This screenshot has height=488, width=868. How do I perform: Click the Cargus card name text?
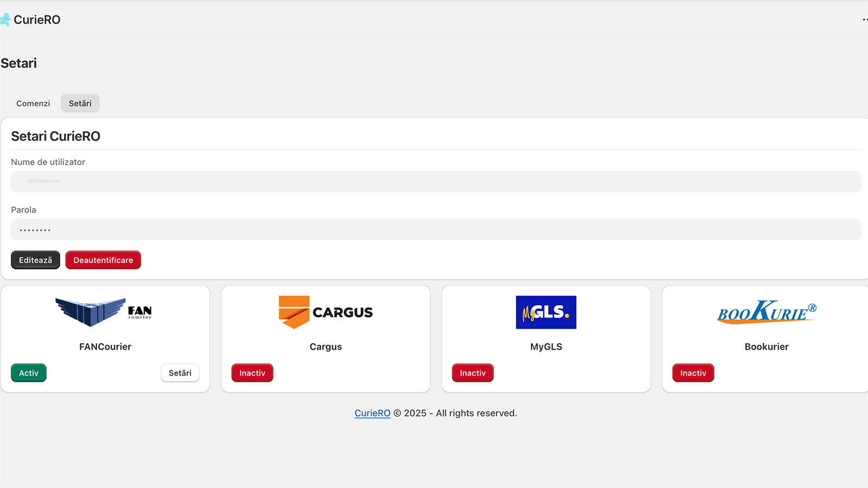tap(325, 346)
